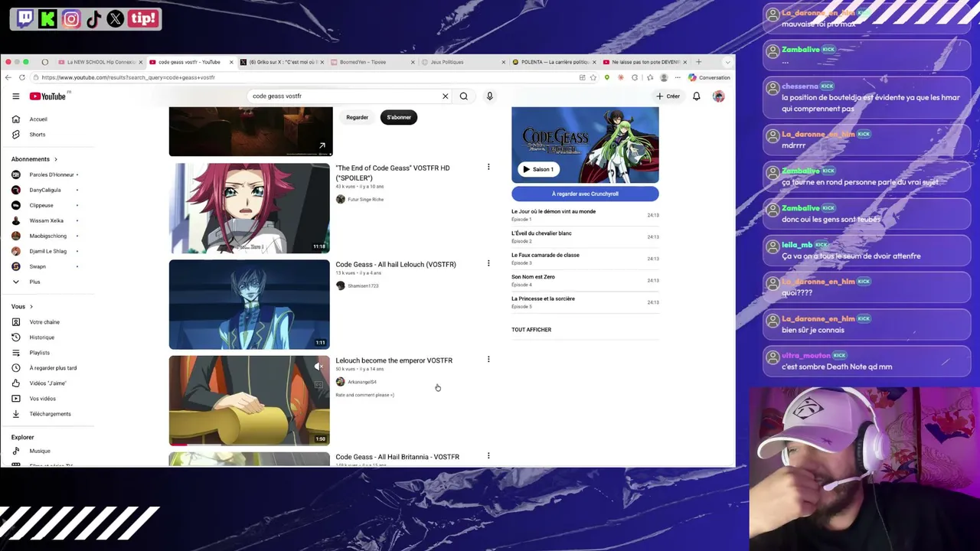Click the S'abonner button
The height and width of the screenshot is (551, 980).
(399, 117)
